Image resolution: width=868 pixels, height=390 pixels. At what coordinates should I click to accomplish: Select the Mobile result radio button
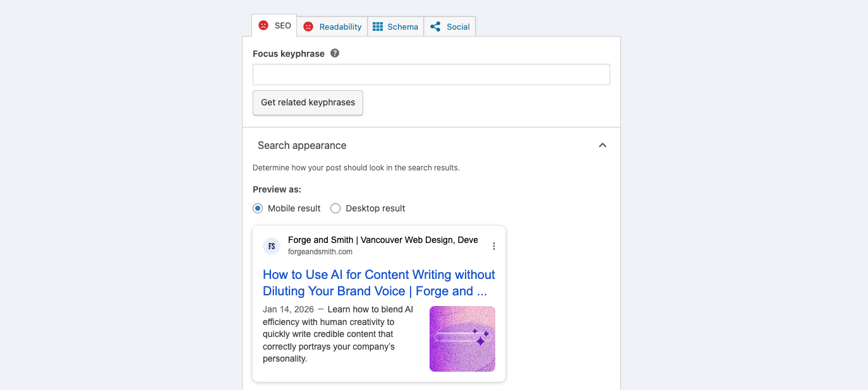pyautogui.click(x=258, y=208)
